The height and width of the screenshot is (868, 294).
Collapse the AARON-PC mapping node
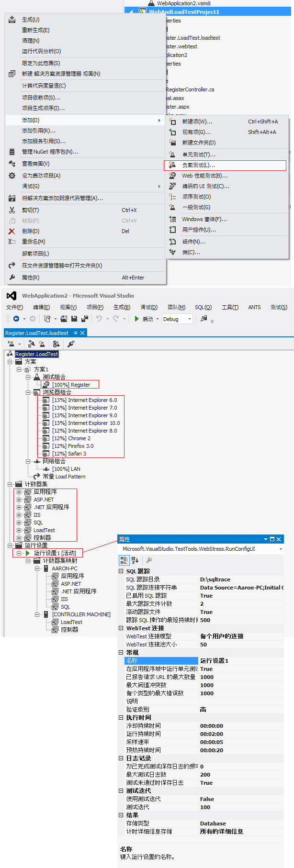coord(37,568)
